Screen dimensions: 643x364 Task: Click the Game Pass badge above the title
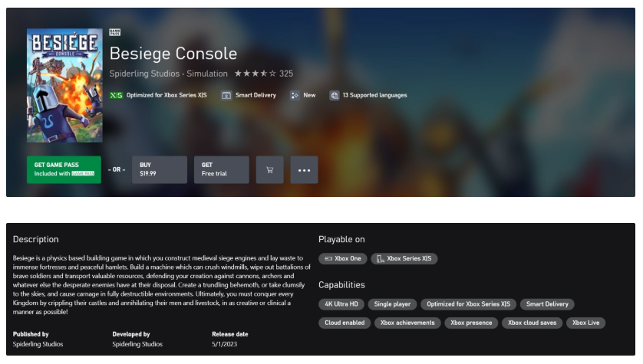click(x=115, y=32)
